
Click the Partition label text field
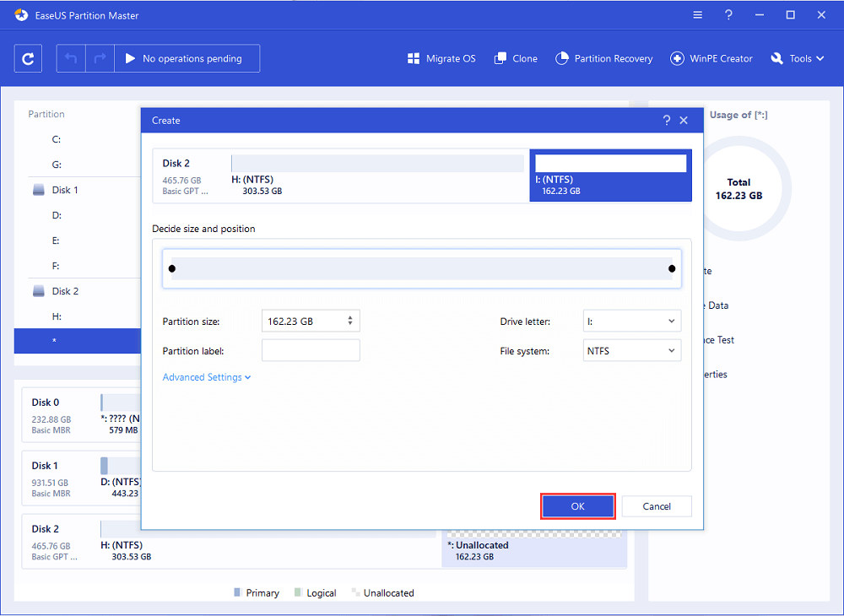[311, 351]
